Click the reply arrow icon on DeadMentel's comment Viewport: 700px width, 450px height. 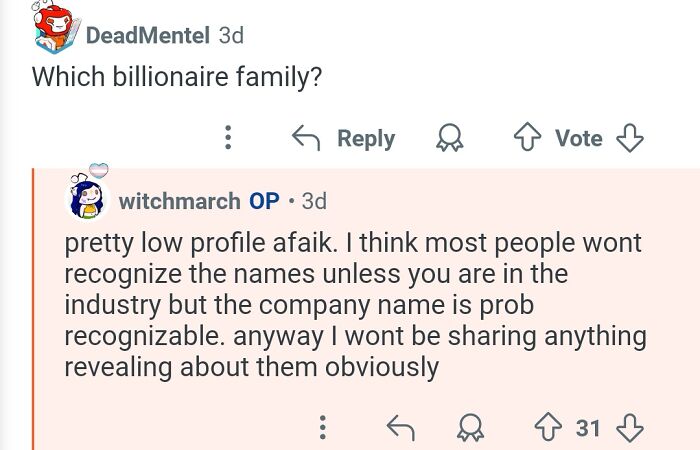point(305,138)
